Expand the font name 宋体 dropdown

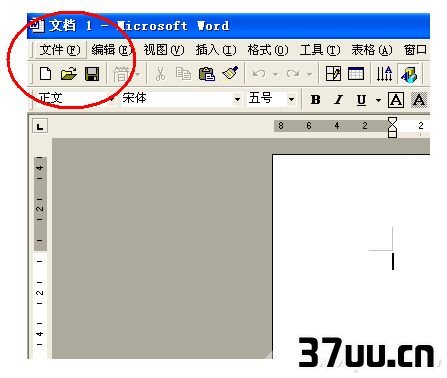click(x=237, y=99)
